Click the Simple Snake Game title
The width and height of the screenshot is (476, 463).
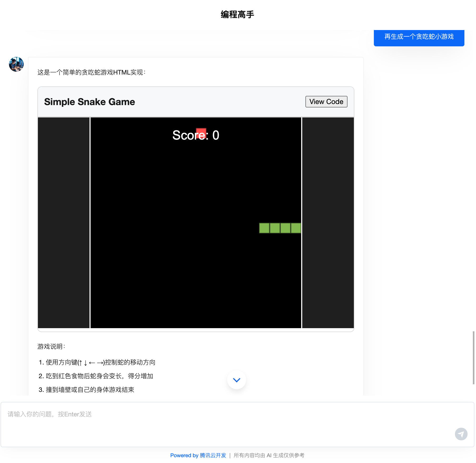[90, 102]
